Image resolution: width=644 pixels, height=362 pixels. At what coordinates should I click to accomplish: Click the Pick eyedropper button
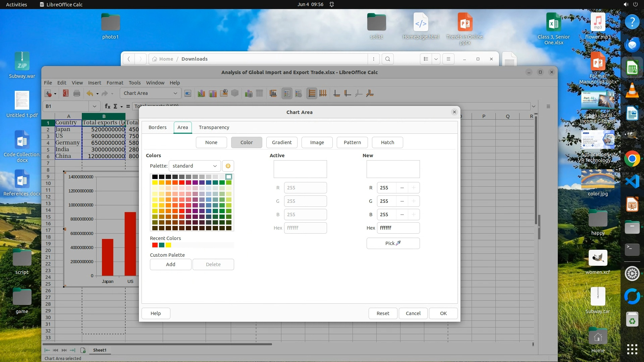[x=393, y=243]
